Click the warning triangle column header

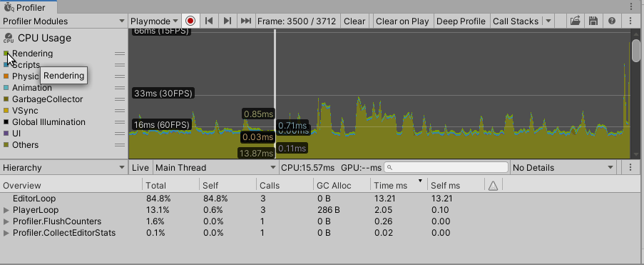[494, 186]
